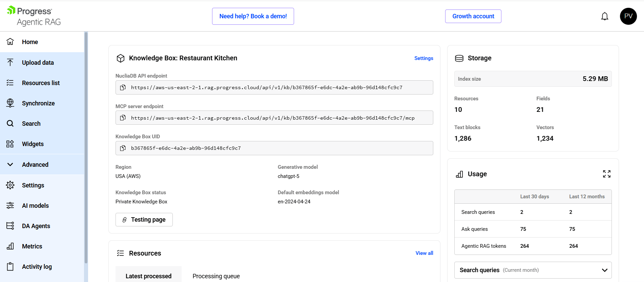
Task: Click the generative model value chatgpt-5
Action: tap(289, 176)
